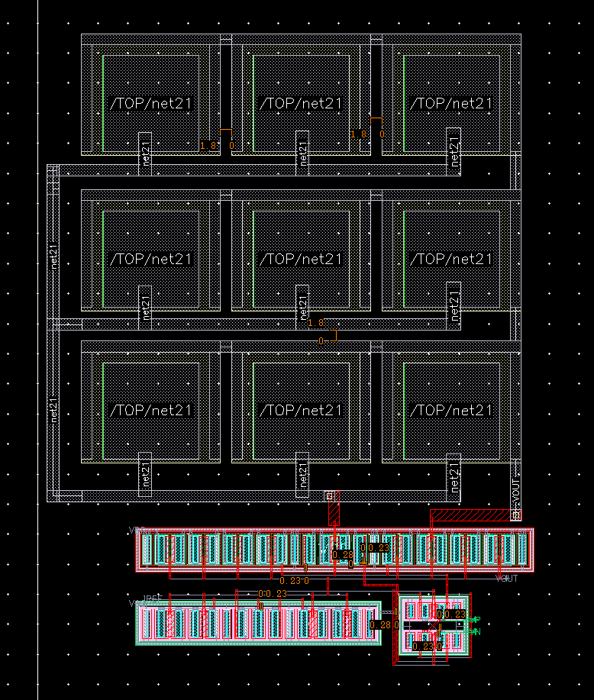Viewport: 594px width, 700px height.
Task: Select the top-middle /TOP/net21 capacitor block
Action: (x=301, y=95)
